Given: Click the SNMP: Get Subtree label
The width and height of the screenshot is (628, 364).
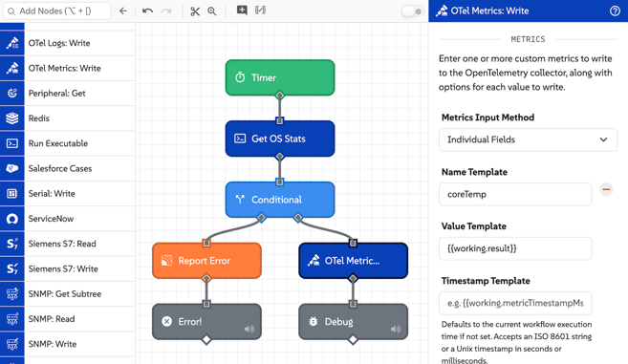Looking at the screenshot, I should pos(64,294).
